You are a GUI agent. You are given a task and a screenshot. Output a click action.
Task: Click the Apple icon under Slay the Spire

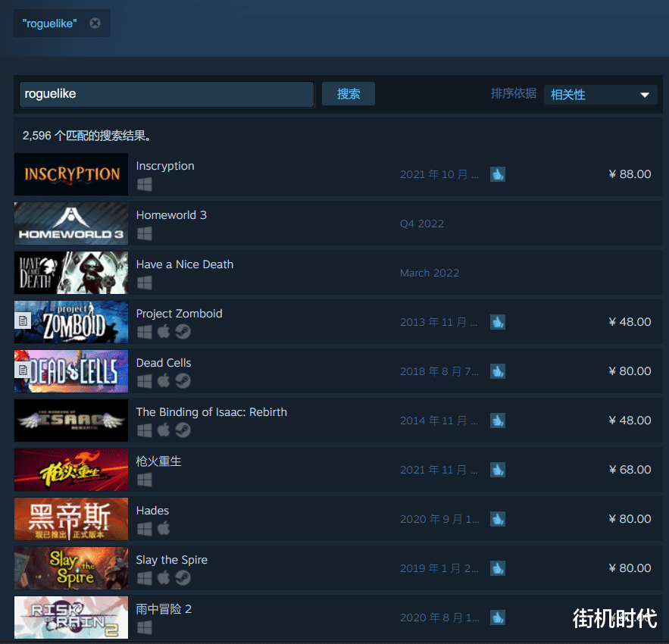click(x=164, y=578)
